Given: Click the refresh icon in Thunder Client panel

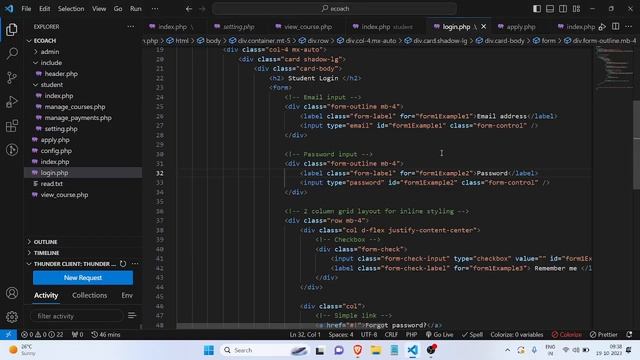Looking at the screenshot, I should point(123,264).
